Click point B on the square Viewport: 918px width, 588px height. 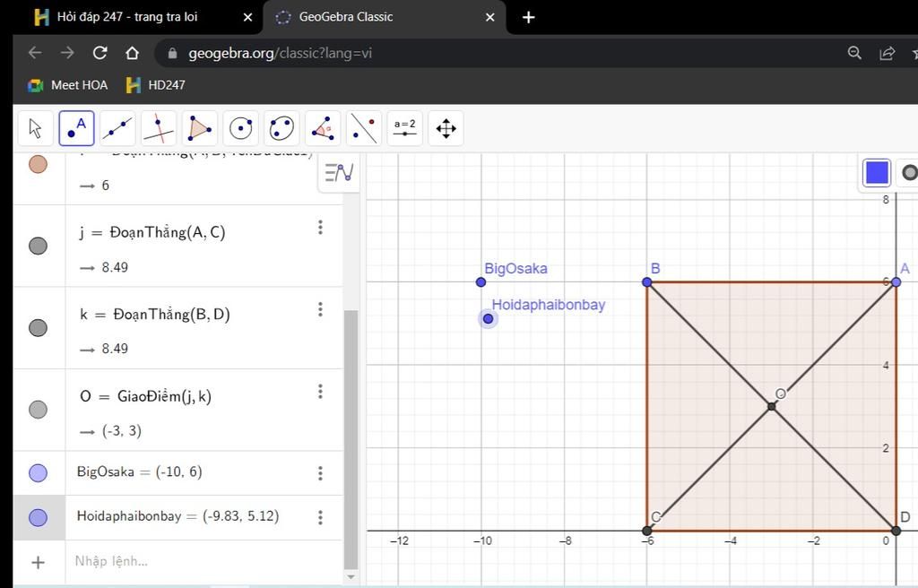pyautogui.click(x=646, y=281)
